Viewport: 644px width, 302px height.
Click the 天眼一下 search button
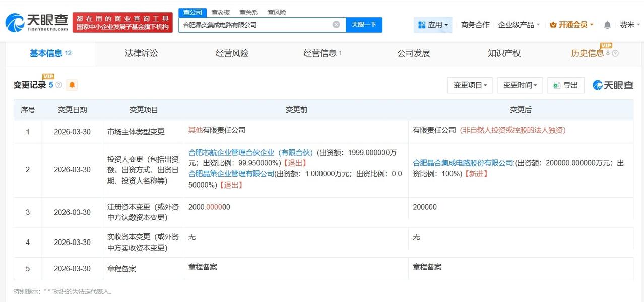pyautogui.click(x=364, y=24)
